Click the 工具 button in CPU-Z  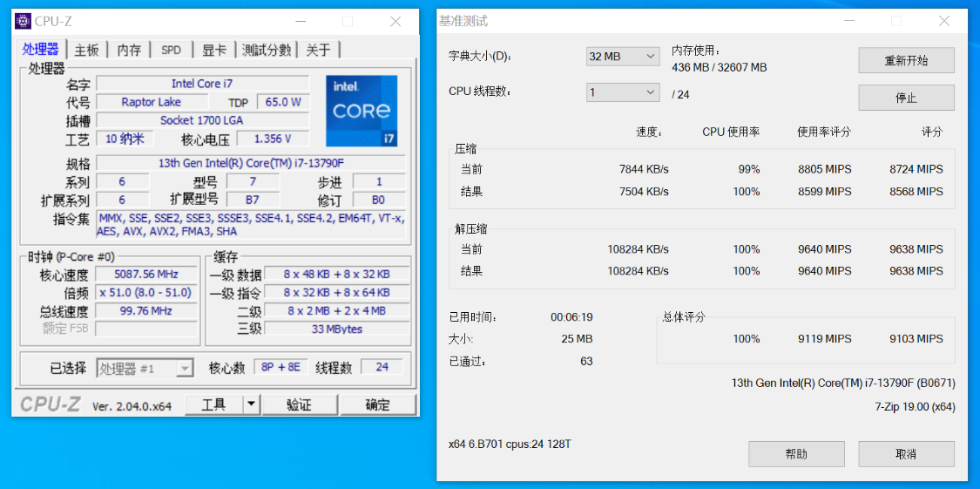[213, 404]
